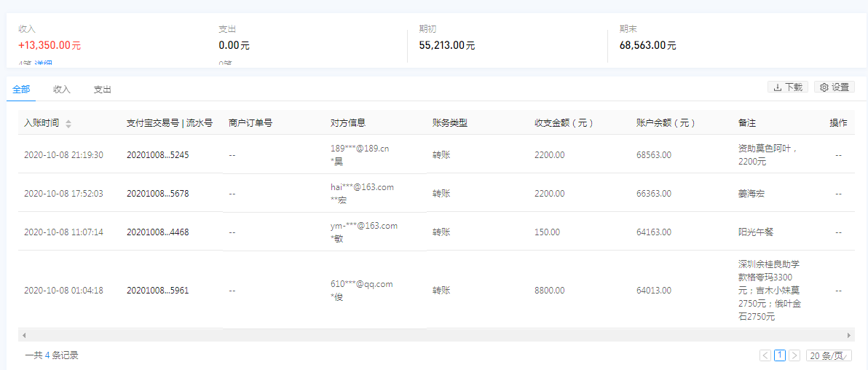Viewport: 868px width, 370px height.
Task: Sort by 入账时间 using sort arrows
Action: click(68, 124)
